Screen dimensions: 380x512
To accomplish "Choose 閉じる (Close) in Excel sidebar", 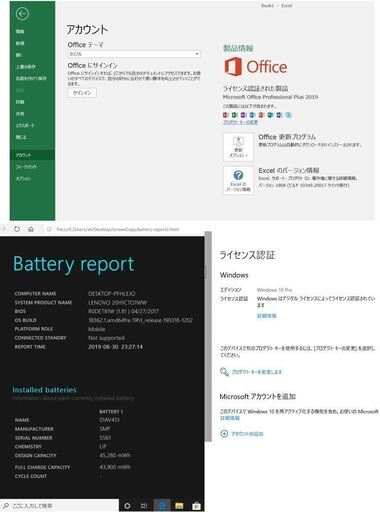I will 21,137.
